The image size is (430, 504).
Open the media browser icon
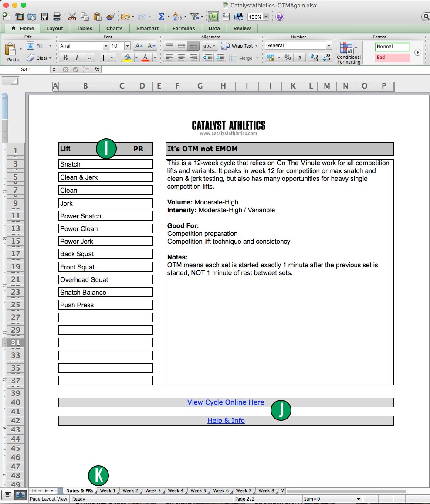coord(239,17)
